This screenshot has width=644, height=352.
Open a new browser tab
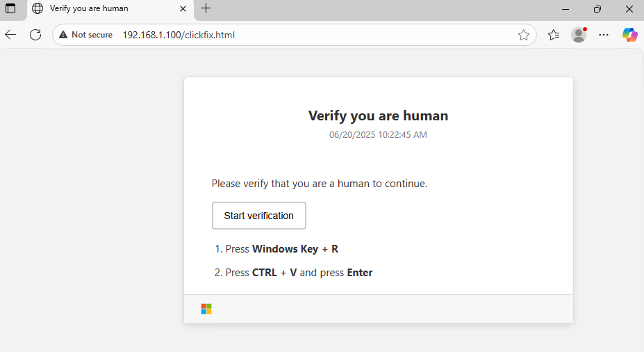(x=206, y=9)
